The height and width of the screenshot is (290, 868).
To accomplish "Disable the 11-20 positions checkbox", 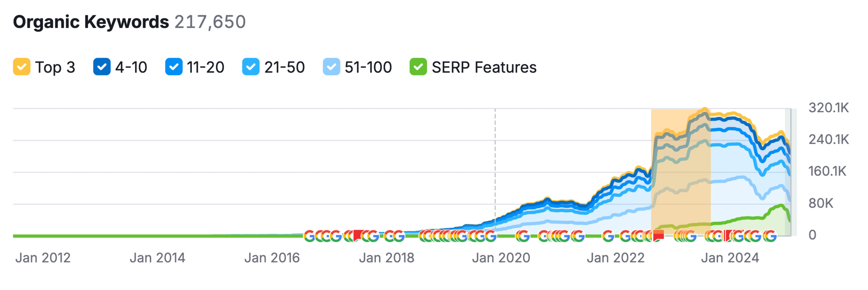I will coord(174,67).
